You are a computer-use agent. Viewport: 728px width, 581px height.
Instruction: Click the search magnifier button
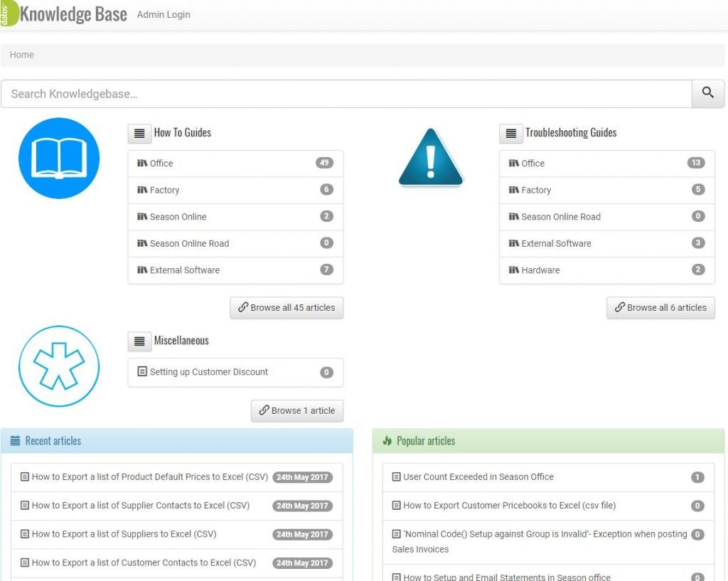(707, 93)
